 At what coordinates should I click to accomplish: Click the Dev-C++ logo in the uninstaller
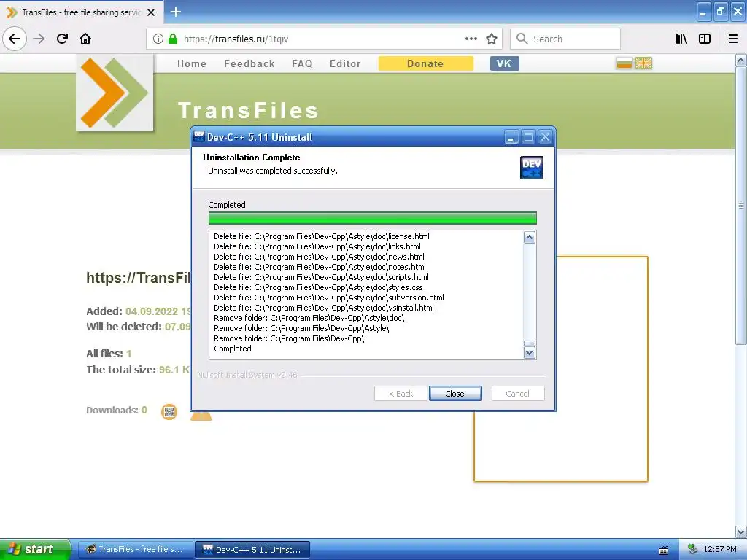pyautogui.click(x=532, y=168)
